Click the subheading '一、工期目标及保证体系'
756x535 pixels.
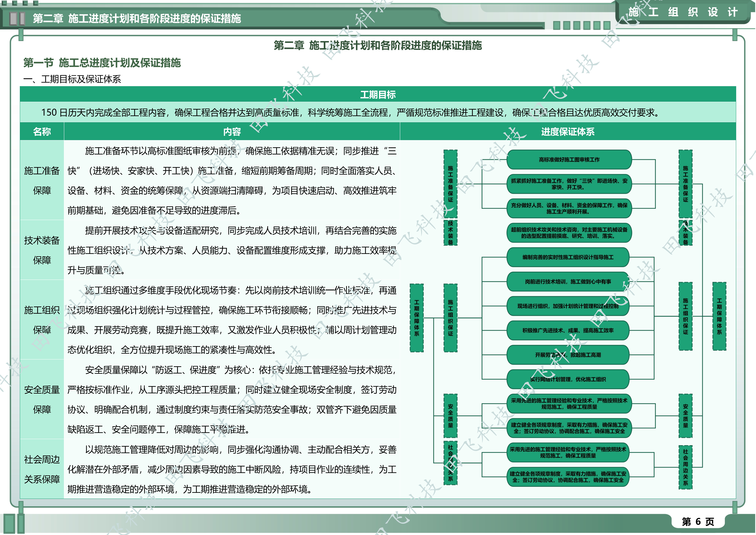(72, 79)
